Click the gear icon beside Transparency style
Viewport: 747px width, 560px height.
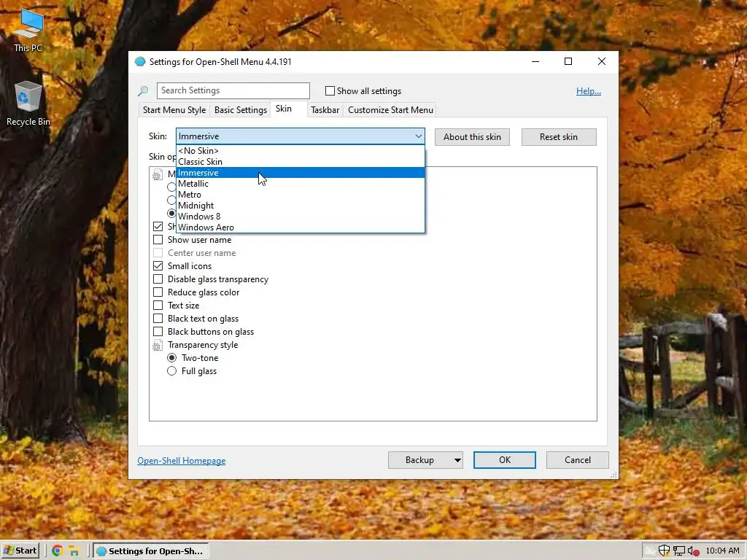[158, 345]
